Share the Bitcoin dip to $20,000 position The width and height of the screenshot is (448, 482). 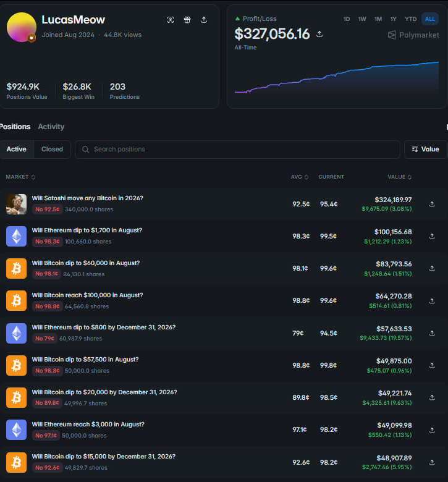click(x=432, y=397)
